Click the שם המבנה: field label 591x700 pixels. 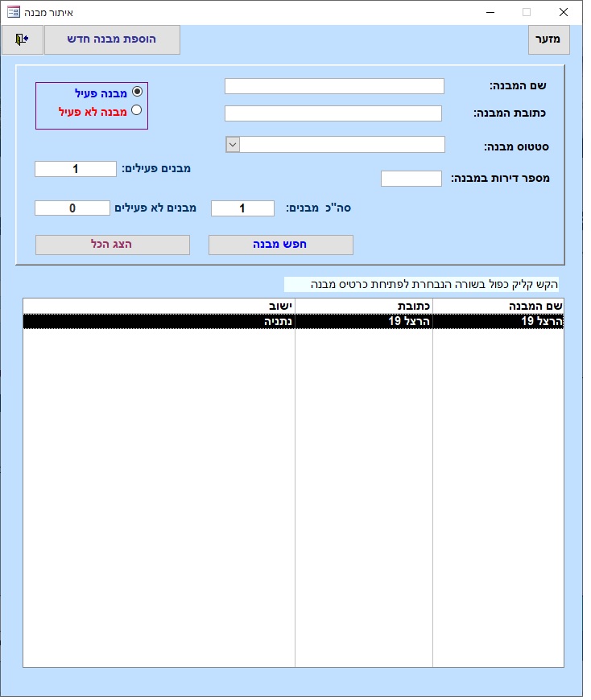click(x=518, y=86)
